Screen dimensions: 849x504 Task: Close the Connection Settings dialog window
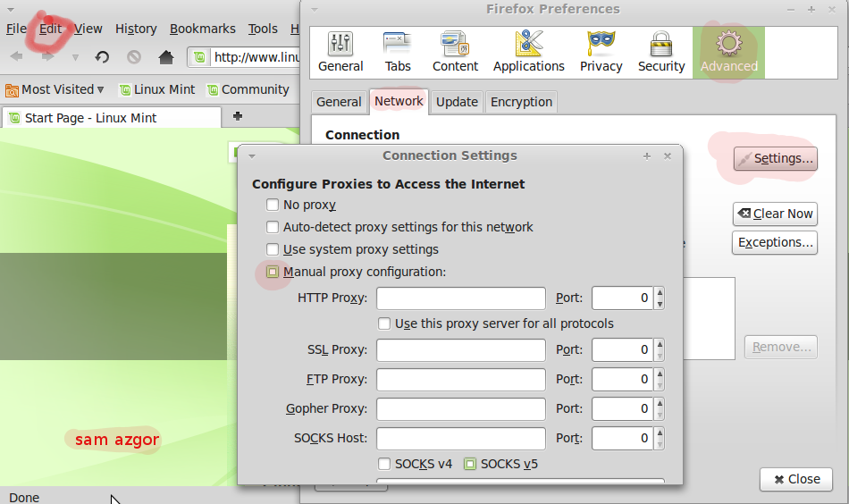[667, 155]
